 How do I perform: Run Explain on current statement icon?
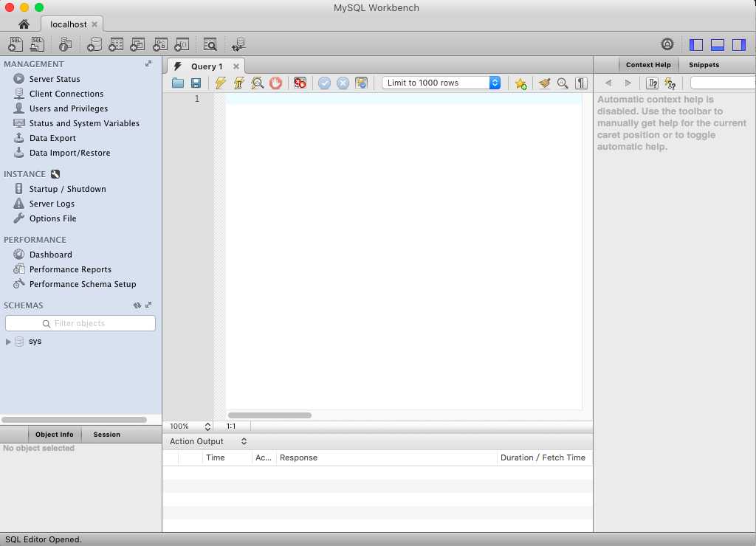pos(258,83)
